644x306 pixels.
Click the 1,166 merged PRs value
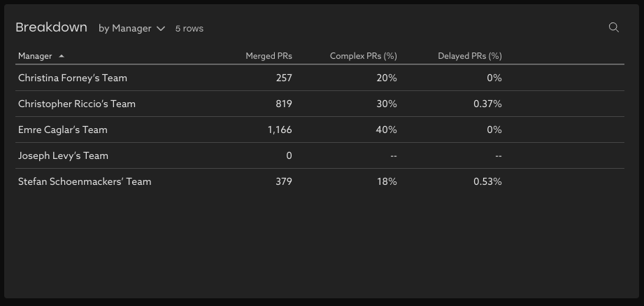pyautogui.click(x=280, y=130)
